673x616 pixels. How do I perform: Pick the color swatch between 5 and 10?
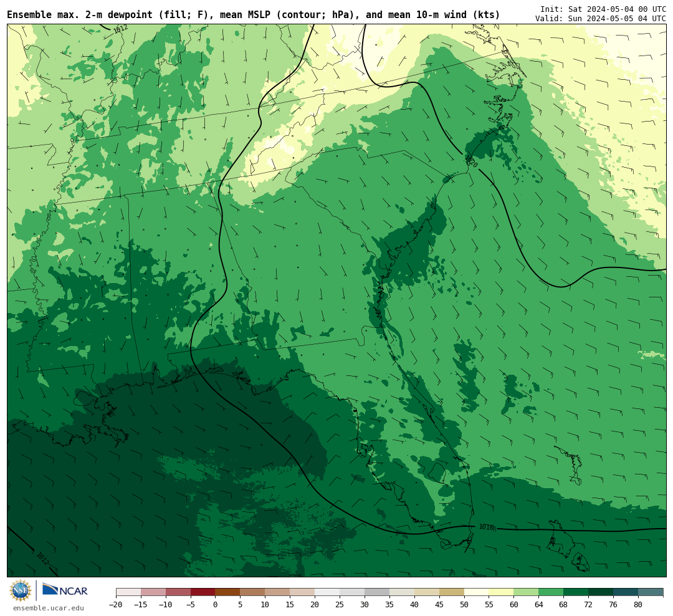pos(253,592)
